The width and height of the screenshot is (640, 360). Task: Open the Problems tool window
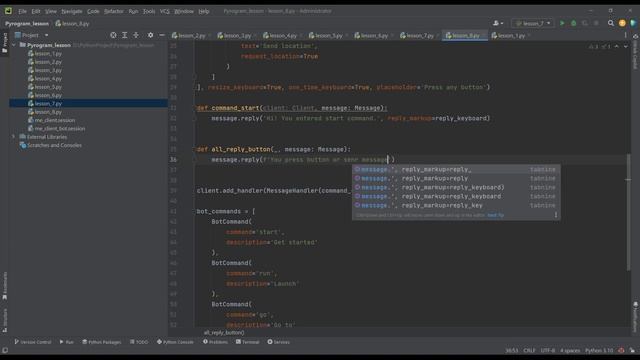click(215, 342)
